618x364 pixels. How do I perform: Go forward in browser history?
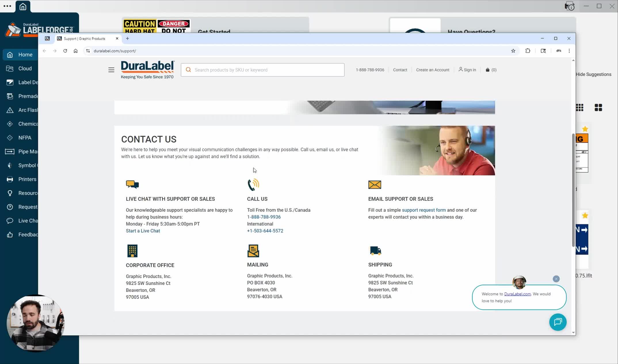tap(55, 51)
